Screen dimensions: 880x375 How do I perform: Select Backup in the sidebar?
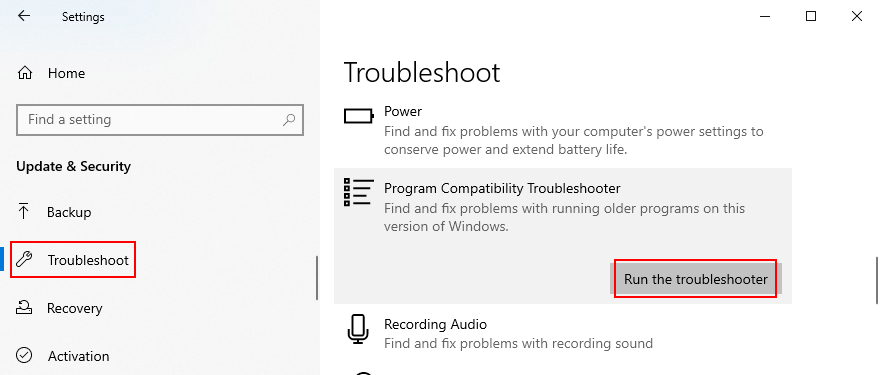(68, 212)
